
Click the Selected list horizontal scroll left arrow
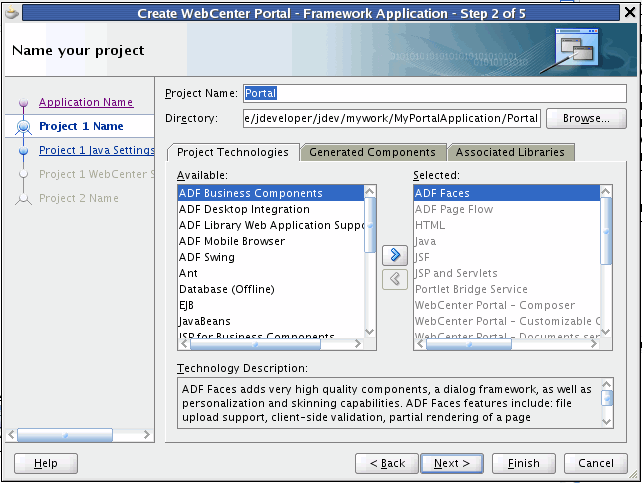coord(420,344)
